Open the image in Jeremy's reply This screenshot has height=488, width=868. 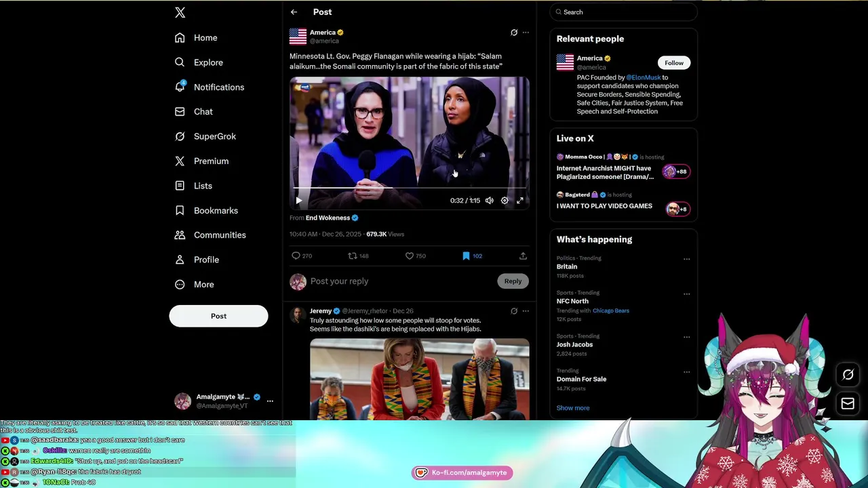[x=419, y=379]
